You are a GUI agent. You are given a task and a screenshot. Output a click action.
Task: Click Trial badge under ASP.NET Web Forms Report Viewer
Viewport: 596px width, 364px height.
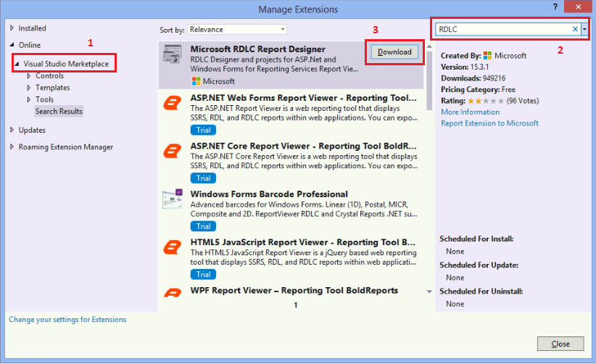pos(203,130)
